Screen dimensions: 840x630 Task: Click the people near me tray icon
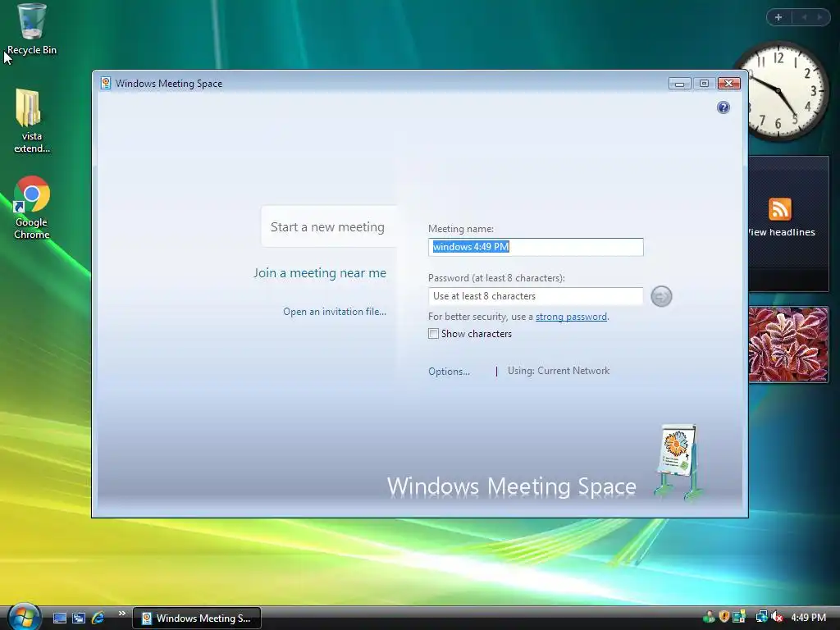(709, 617)
